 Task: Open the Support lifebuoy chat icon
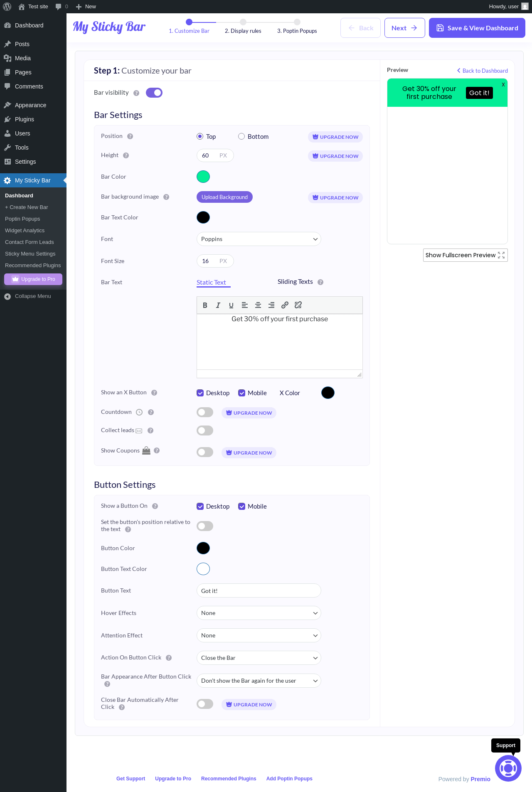click(x=508, y=768)
